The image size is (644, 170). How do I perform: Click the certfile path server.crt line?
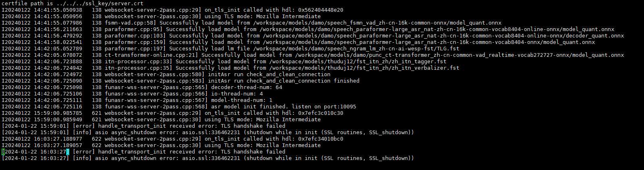pos(73,3)
